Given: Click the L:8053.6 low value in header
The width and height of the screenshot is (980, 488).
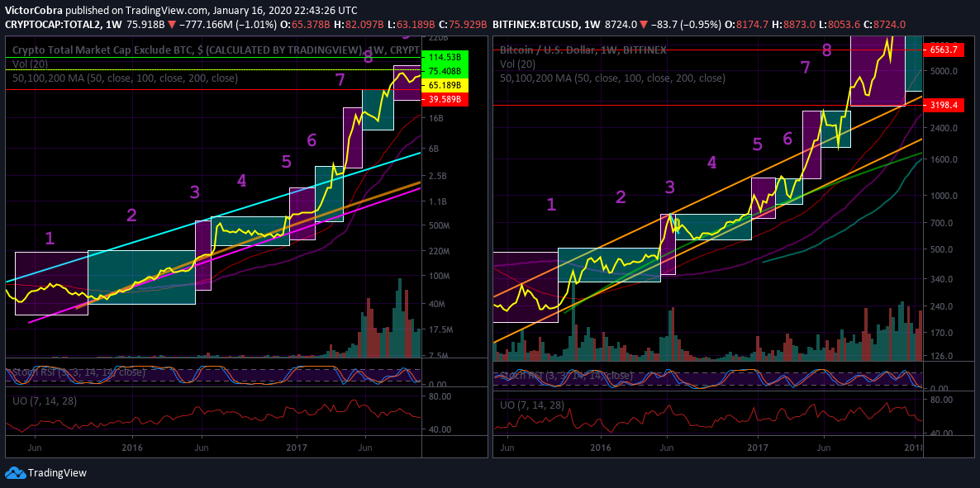Looking at the screenshot, I should coord(838,25).
